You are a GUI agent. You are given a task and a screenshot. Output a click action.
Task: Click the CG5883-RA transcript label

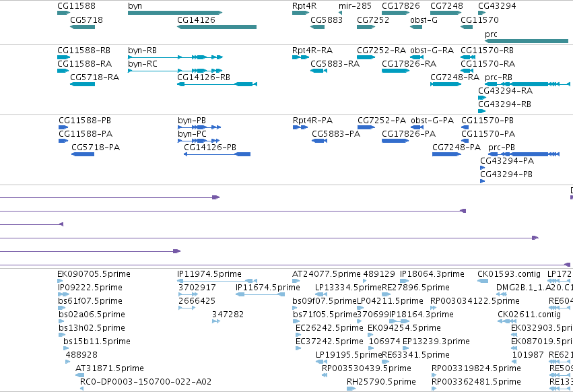coord(335,63)
